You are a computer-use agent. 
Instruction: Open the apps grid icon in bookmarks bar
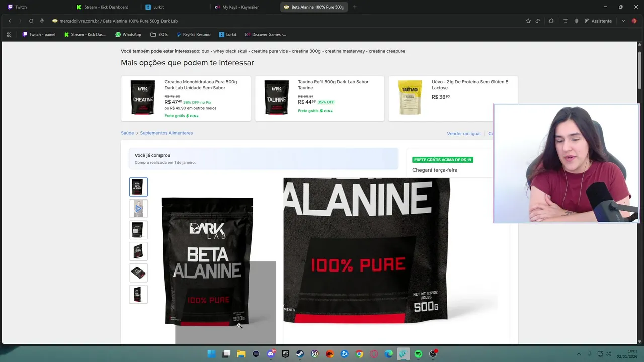coord(9,35)
